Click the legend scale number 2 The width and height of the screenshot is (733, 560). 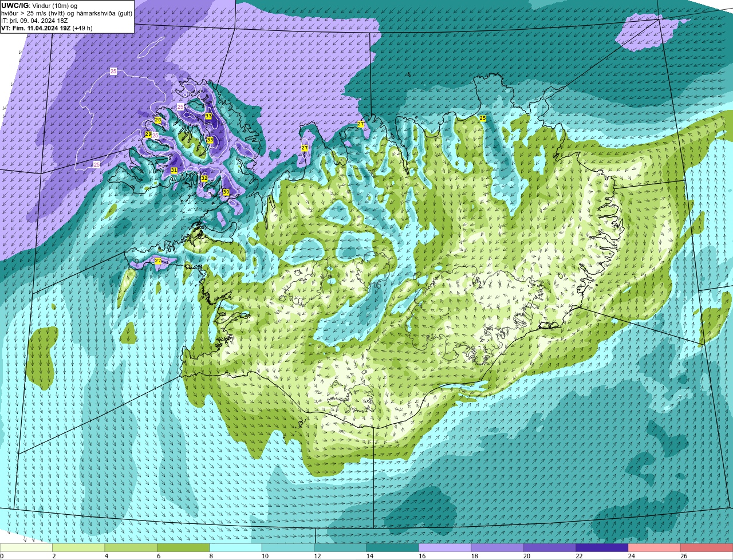54,556
